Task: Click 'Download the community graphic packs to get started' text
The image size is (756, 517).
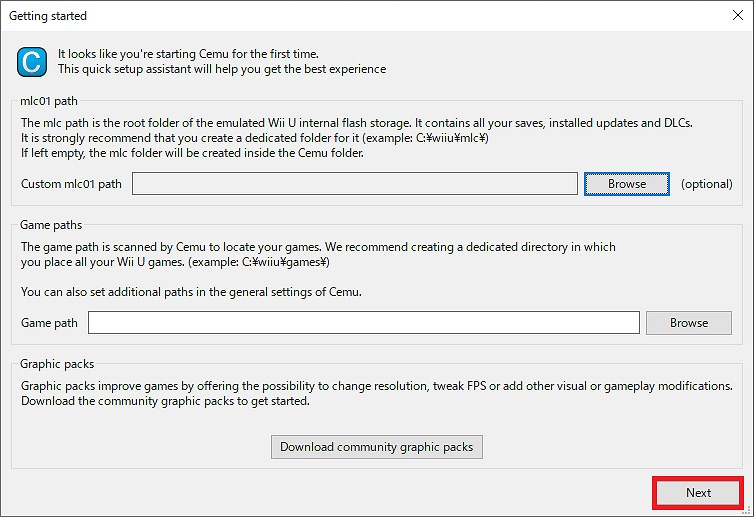Action: point(165,401)
